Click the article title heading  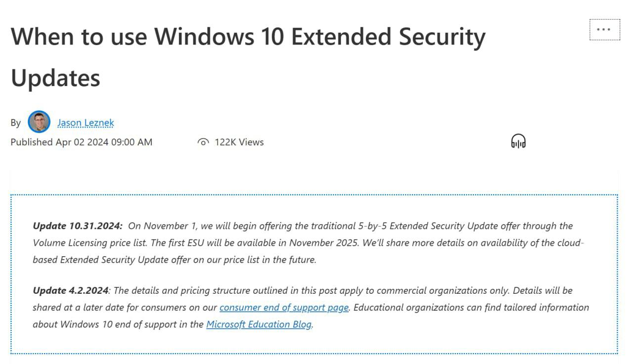pyautogui.click(x=248, y=38)
